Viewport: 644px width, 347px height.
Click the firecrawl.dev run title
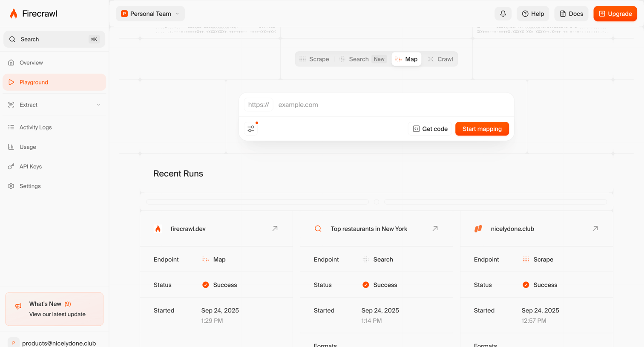(x=188, y=229)
